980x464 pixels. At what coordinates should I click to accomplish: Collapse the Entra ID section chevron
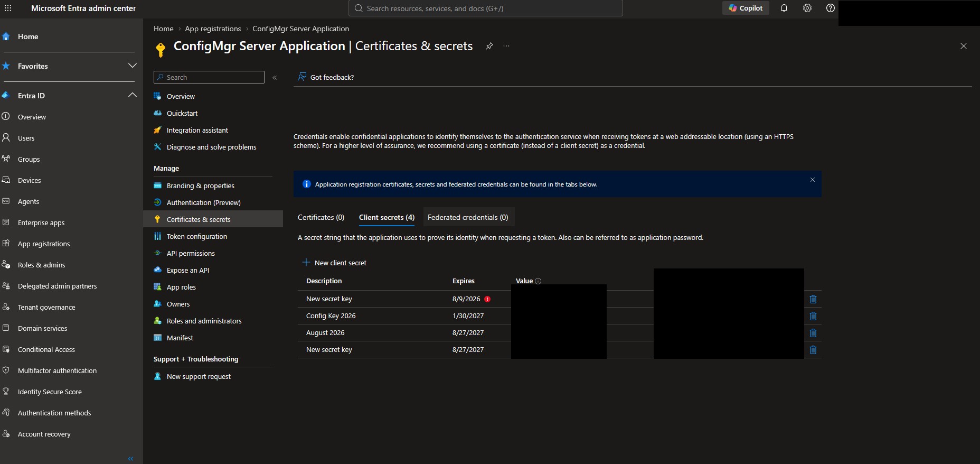click(x=133, y=95)
